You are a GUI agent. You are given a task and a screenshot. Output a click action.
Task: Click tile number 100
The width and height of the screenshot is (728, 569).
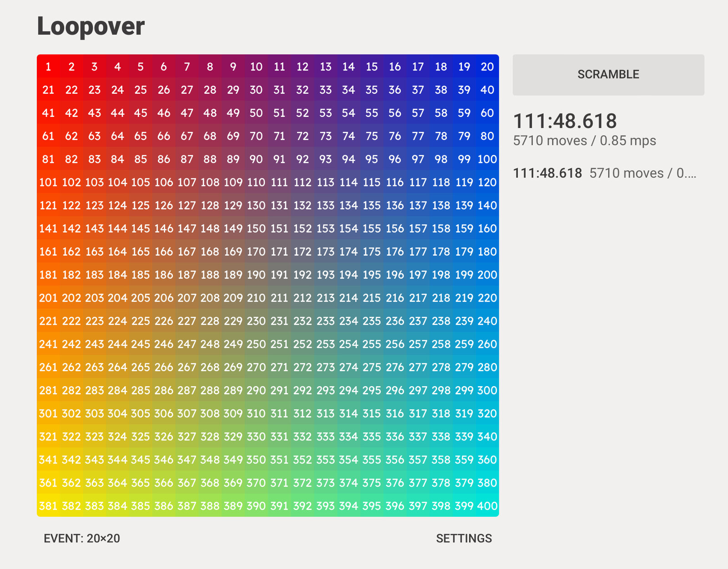click(487, 159)
